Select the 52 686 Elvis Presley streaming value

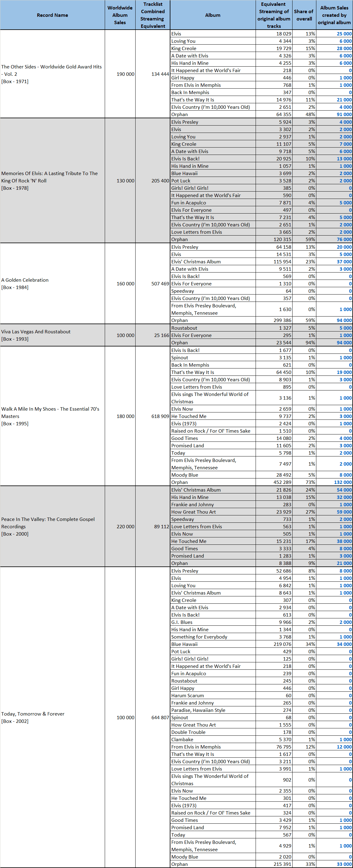pyautogui.click(x=274, y=571)
